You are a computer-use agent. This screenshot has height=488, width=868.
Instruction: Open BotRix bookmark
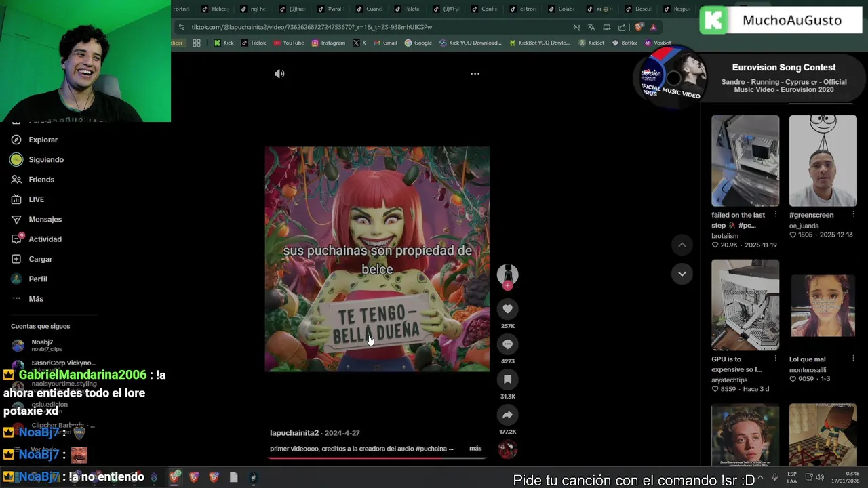coord(625,43)
